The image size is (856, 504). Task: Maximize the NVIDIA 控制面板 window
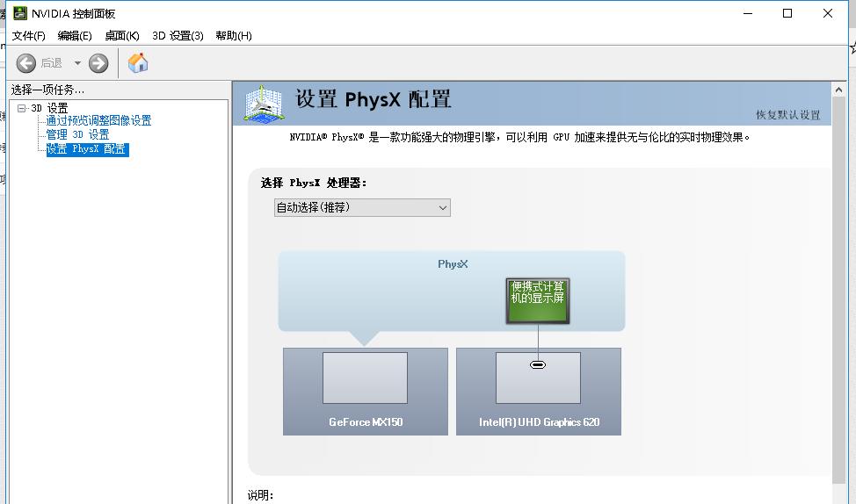[x=787, y=13]
